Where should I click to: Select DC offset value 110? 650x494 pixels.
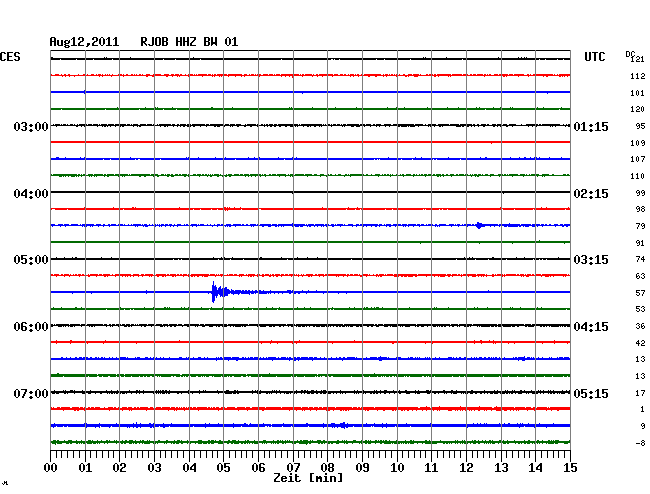[638, 176]
